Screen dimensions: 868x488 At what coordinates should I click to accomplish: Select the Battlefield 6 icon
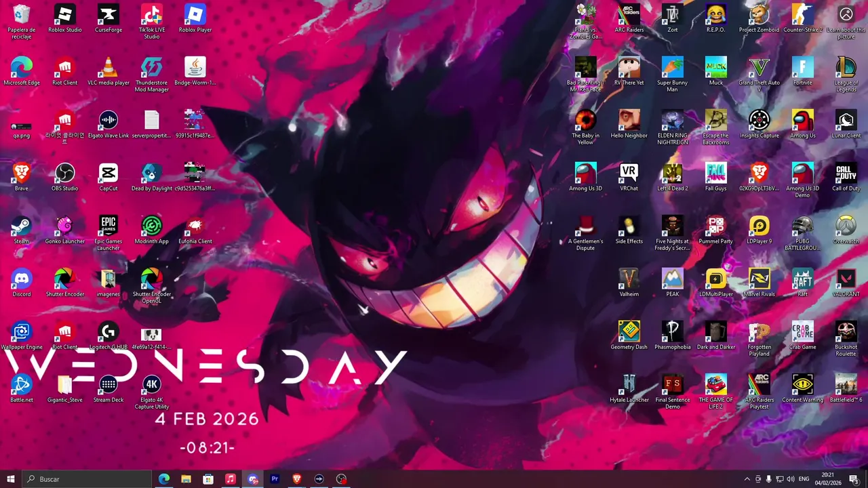click(x=846, y=389)
